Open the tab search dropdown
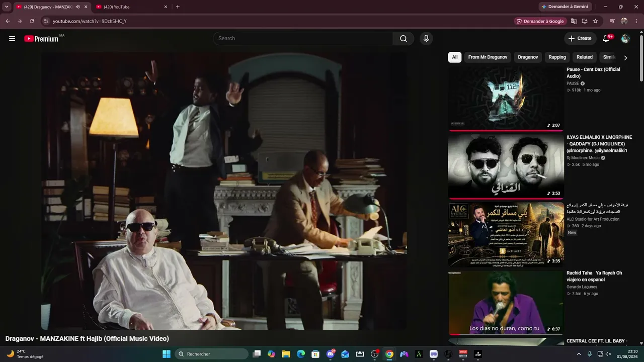 (7, 7)
